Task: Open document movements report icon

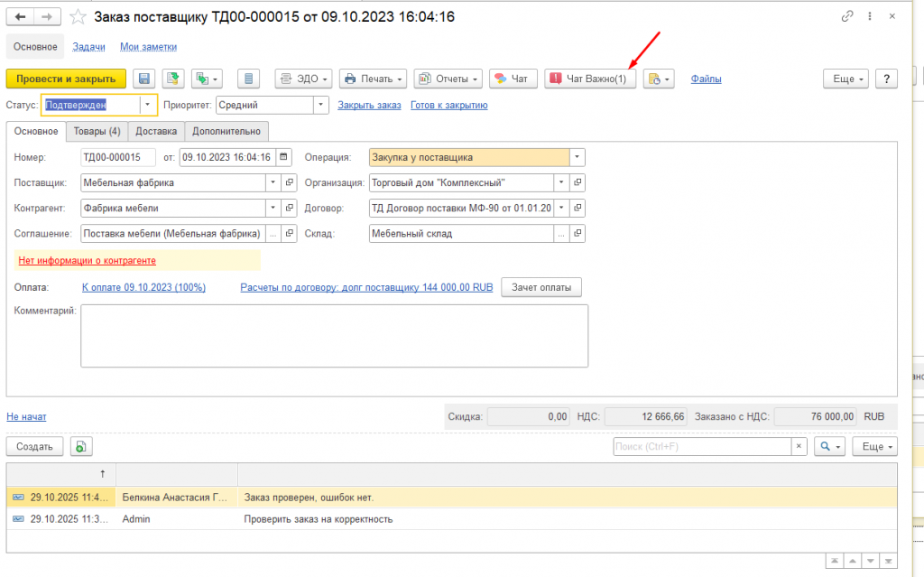Action: tap(249, 79)
